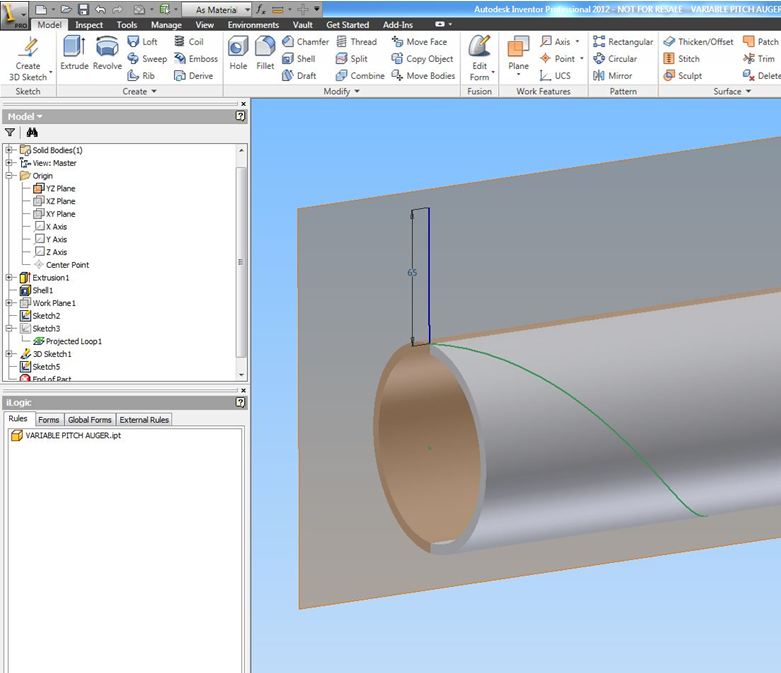Screen dimensions: 781x673
Task: Click the Find binoculars icon in Model panel
Action: tap(32, 132)
